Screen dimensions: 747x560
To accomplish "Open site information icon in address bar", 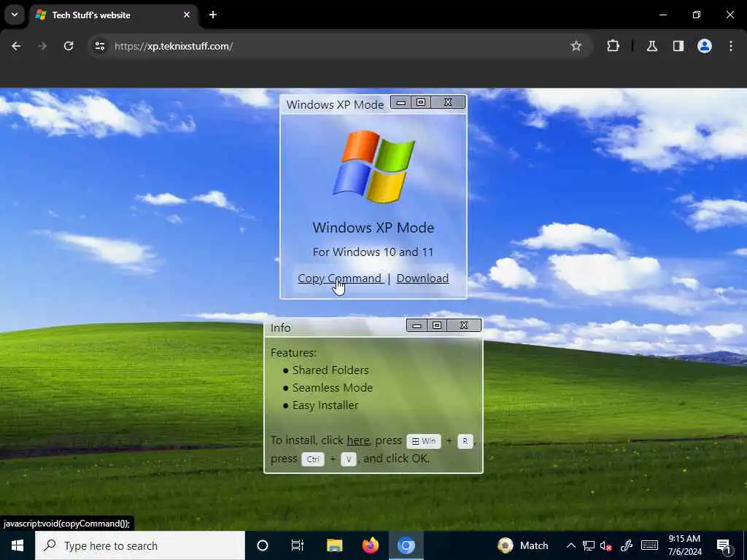I will tap(99, 46).
